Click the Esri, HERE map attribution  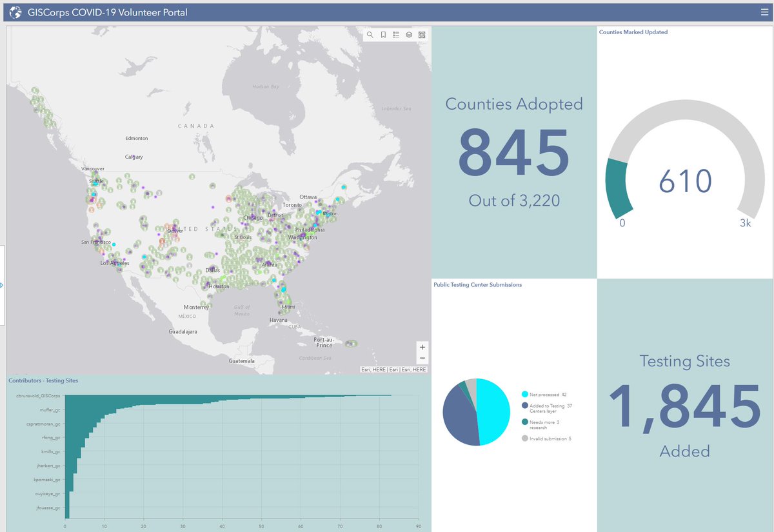coord(393,369)
